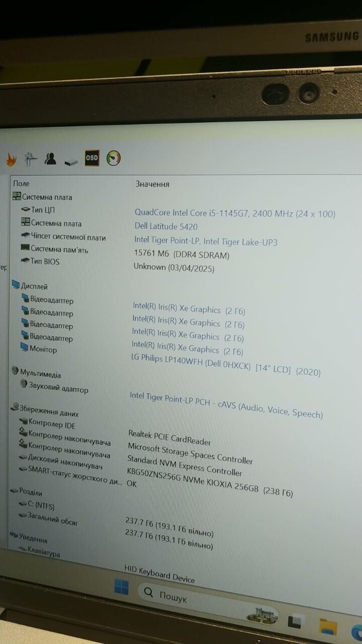Click the Значення column header
Screen dimensions: 362x644
(152, 184)
